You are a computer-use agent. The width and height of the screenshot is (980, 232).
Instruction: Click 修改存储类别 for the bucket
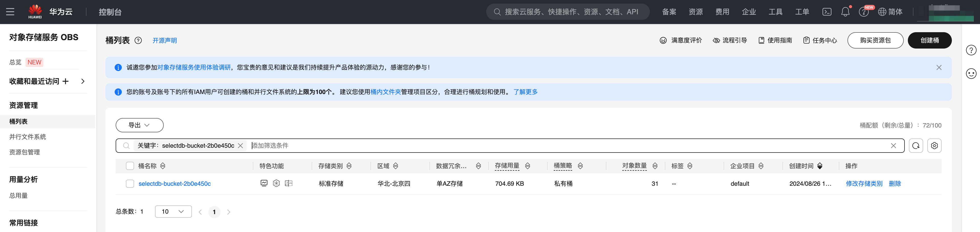864,184
